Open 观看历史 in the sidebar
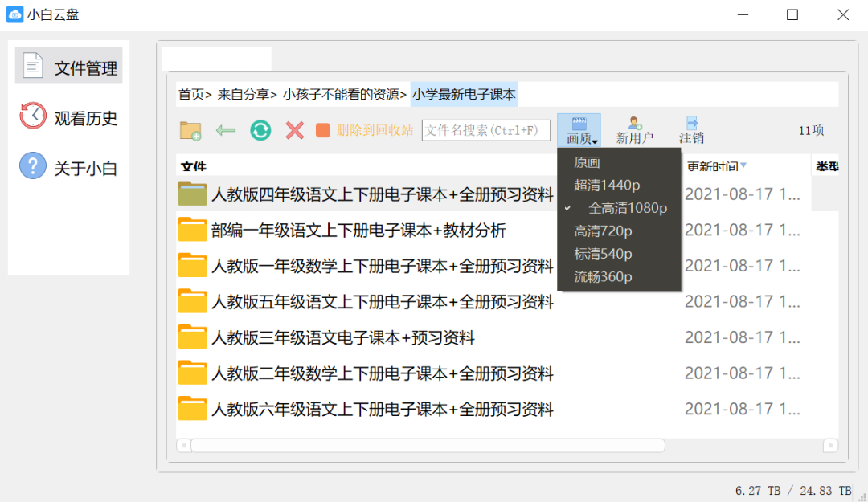This screenshot has height=502, width=868. [x=68, y=116]
